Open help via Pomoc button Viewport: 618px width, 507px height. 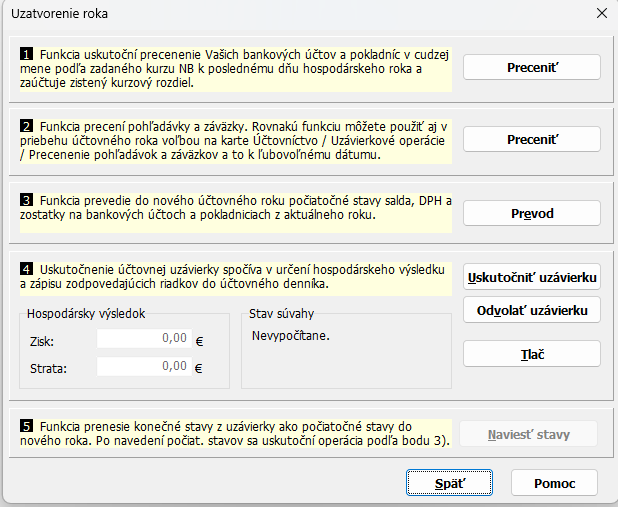554,483
